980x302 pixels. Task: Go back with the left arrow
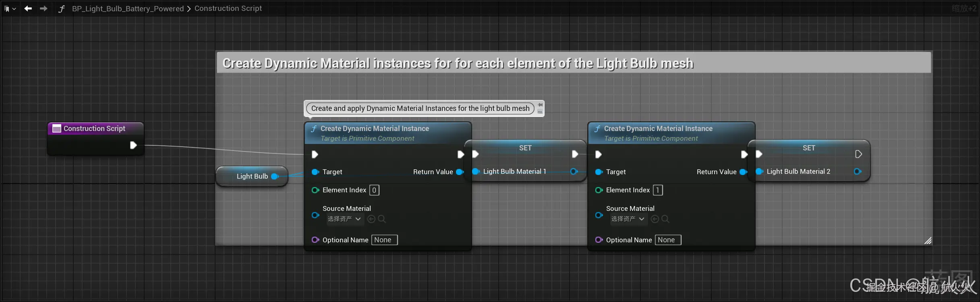[x=28, y=8]
